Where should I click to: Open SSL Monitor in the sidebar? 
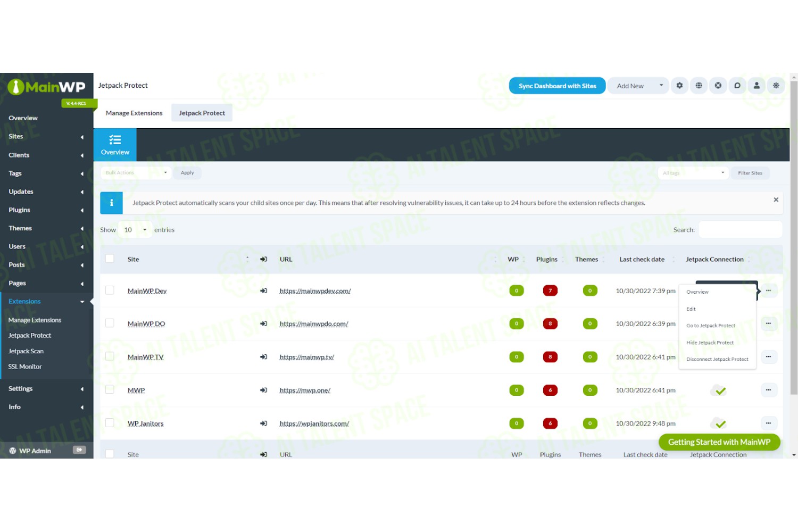tap(25, 367)
